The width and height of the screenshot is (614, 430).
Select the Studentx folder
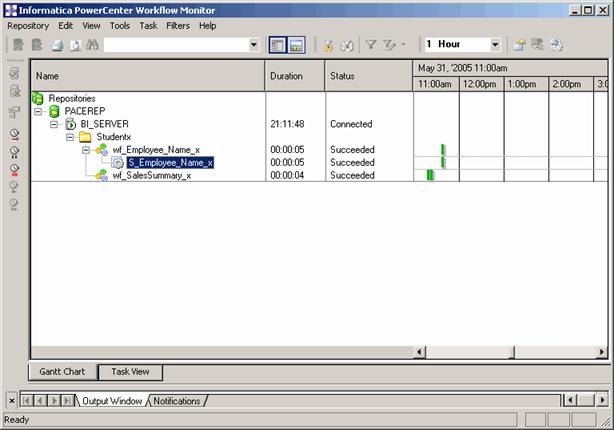(114, 137)
